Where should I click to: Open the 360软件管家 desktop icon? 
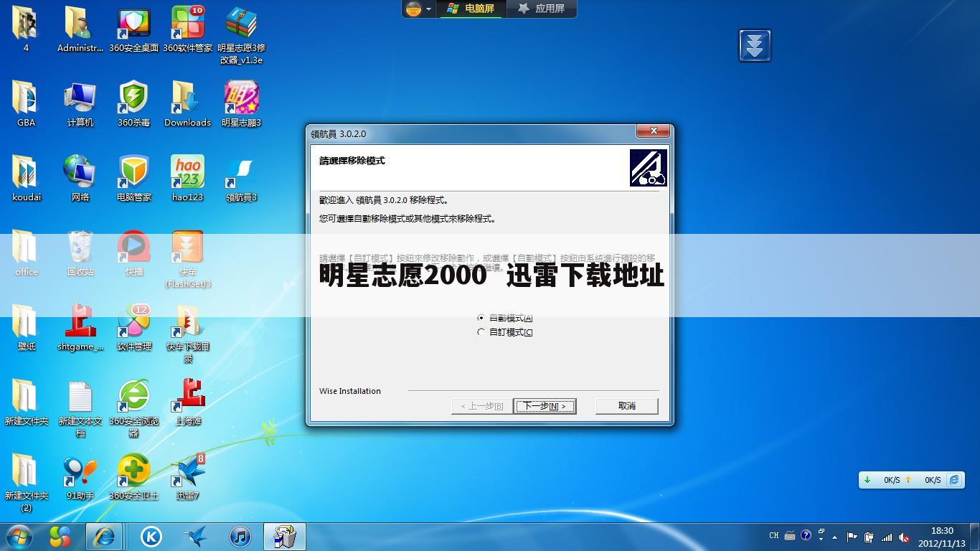[187, 29]
